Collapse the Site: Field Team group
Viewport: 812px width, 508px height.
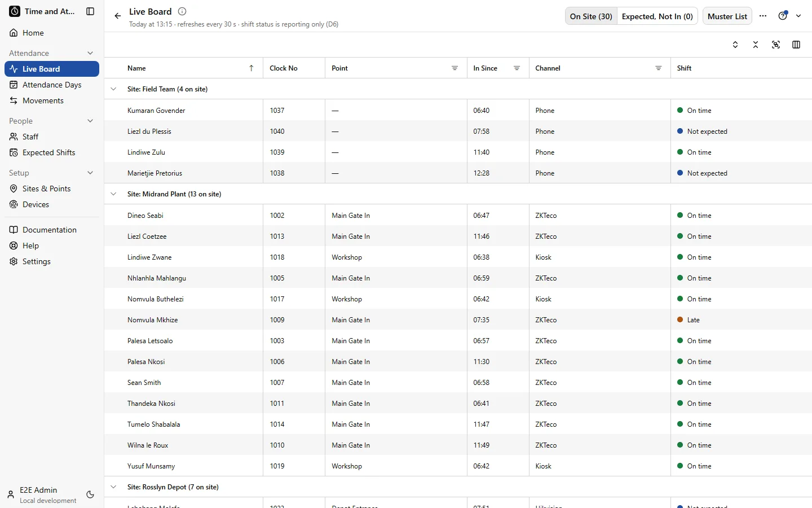click(x=113, y=89)
